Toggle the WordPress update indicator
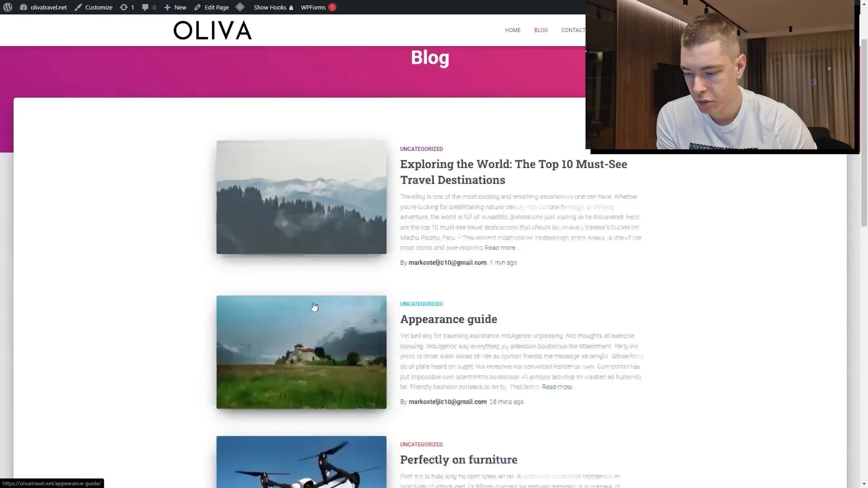This screenshot has height=488, width=868. point(127,7)
